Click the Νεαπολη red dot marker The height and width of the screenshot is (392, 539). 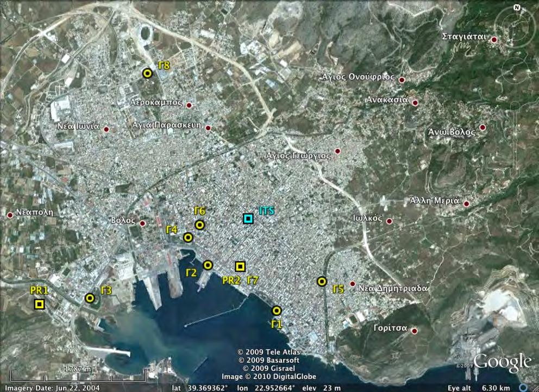pyautogui.click(x=10, y=215)
